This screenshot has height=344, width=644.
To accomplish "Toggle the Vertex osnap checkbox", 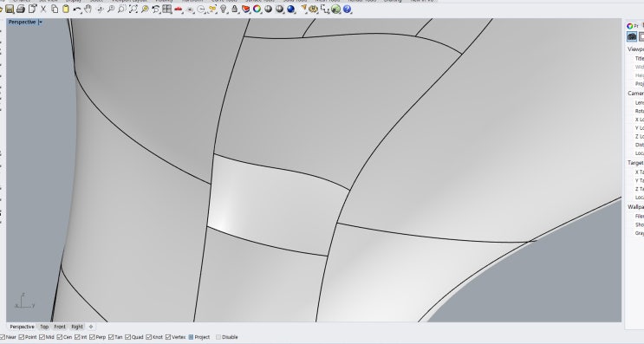I will pos(168,337).
